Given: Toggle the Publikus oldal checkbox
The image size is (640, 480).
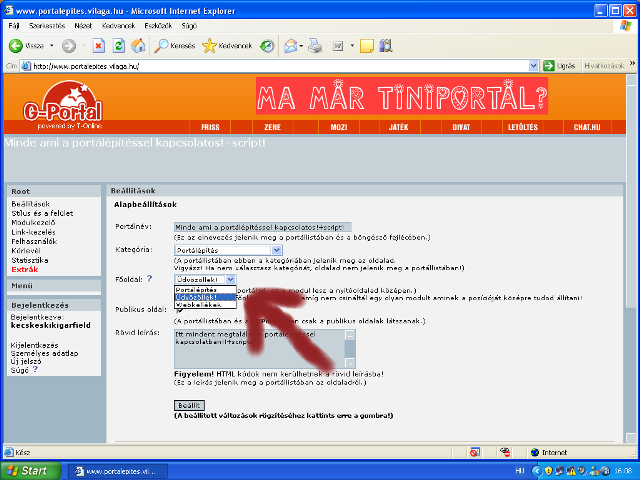Looking at the screenshot, I should point(178,310).
